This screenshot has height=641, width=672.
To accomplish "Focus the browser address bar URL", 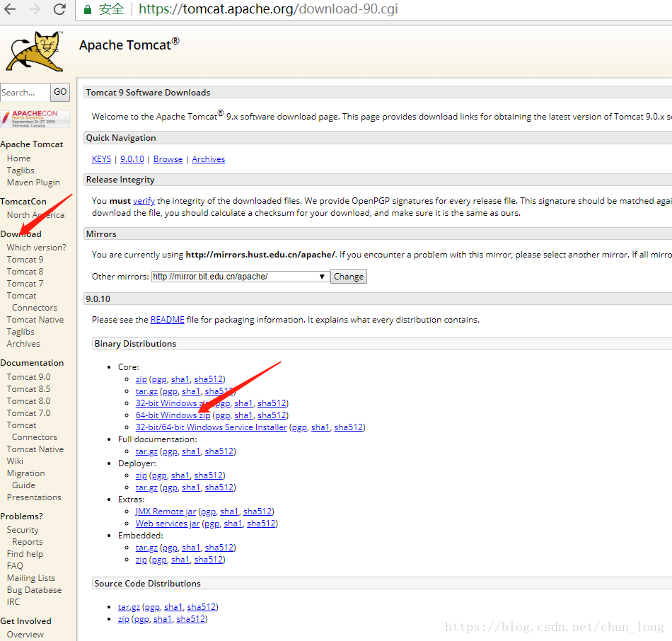I will [x=268, y=9].
